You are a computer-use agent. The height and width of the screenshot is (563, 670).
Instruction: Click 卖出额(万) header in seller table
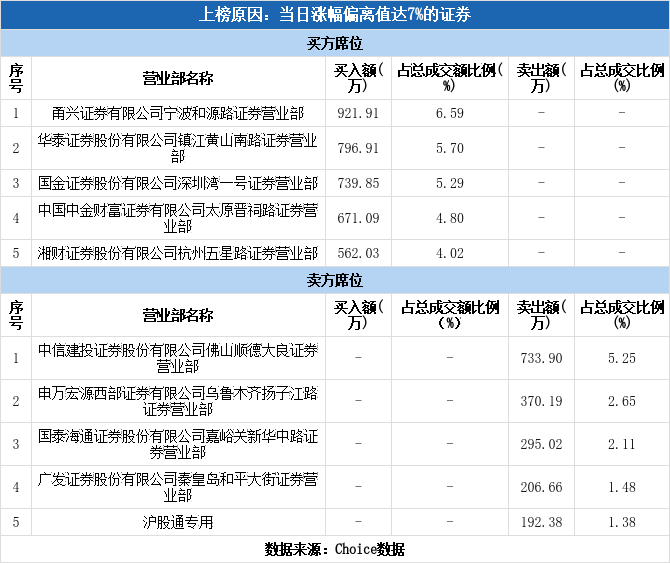click(x=541, y=315)
